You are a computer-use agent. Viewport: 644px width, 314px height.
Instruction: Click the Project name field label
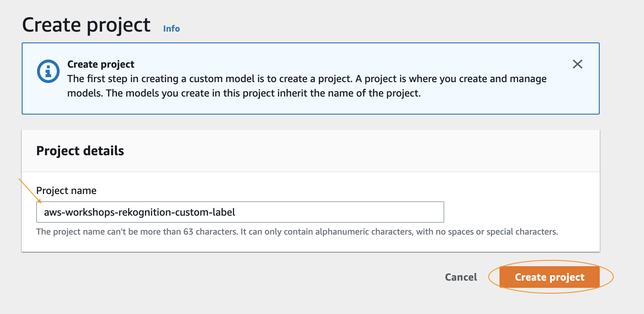pos(66,190)
